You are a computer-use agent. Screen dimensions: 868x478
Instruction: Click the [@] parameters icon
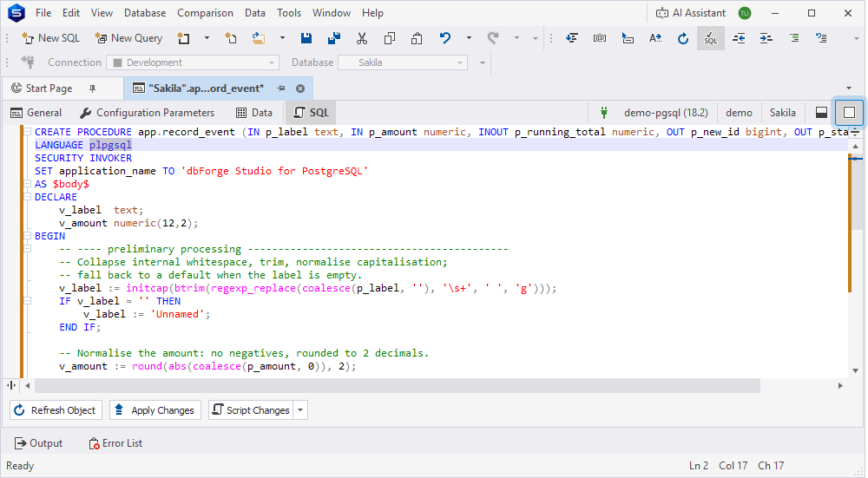tap(600, 38)
